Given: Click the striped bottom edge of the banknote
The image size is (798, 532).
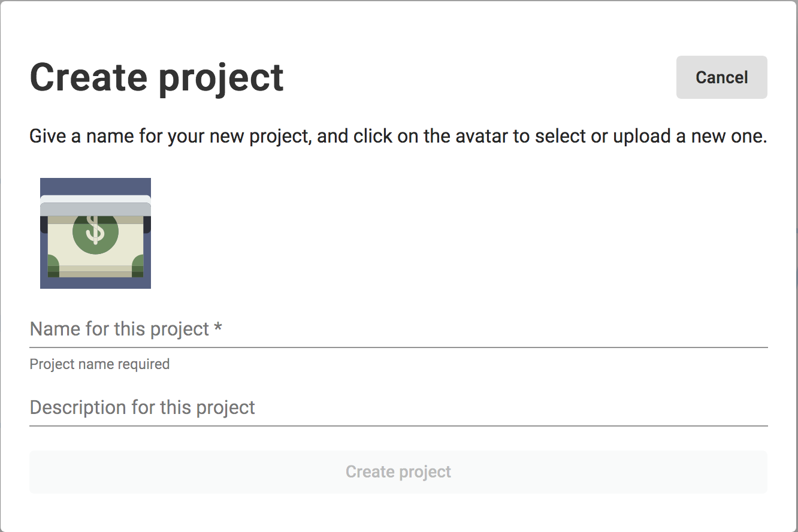Looking at the screenshot, I should click(95, 271).
